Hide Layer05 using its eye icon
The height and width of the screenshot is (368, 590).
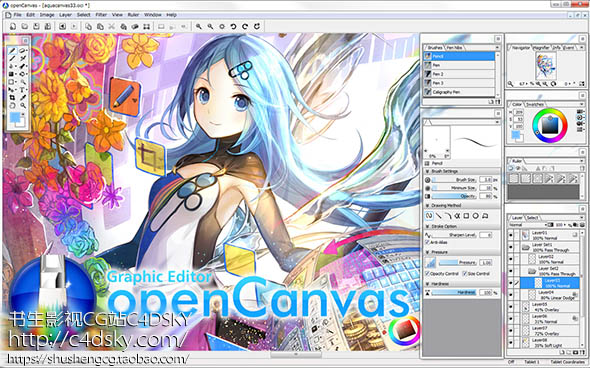point(511,307)
